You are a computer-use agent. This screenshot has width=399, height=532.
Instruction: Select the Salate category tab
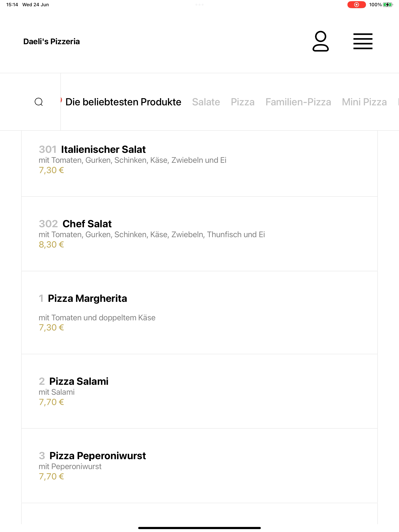(206, 102)
